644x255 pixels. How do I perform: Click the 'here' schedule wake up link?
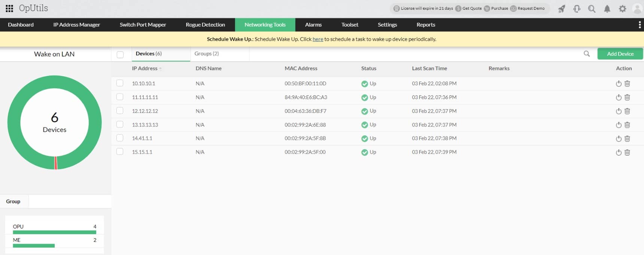pos(318,39)
